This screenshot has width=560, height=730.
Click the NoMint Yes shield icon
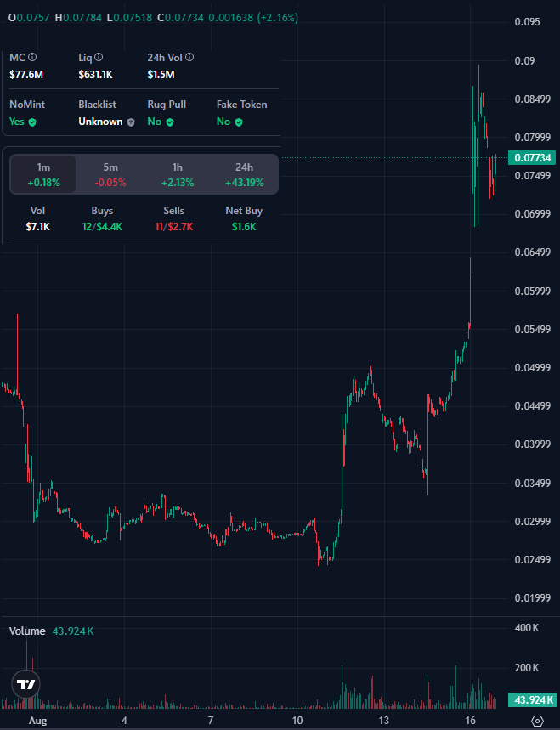(x=32, y=122)
